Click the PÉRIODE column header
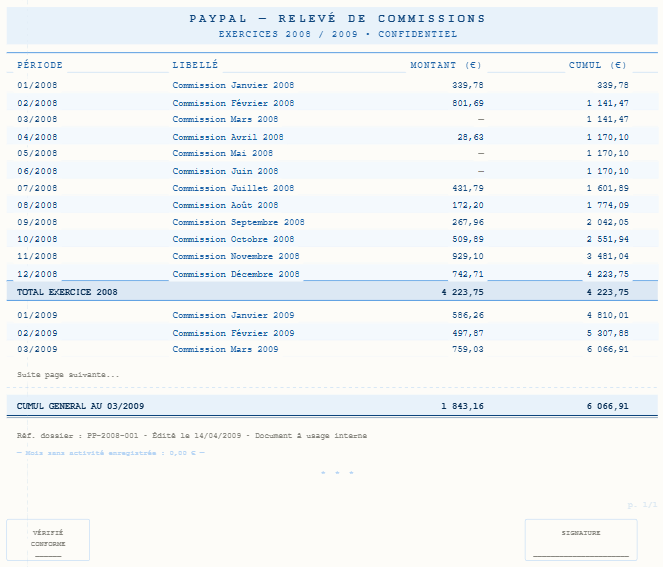The width and height of the screenshot is (663, 567). pos(40,65)
